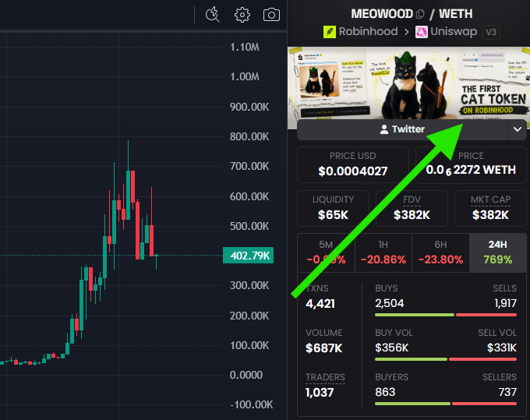Click the v3 version badge

point(491,32)
